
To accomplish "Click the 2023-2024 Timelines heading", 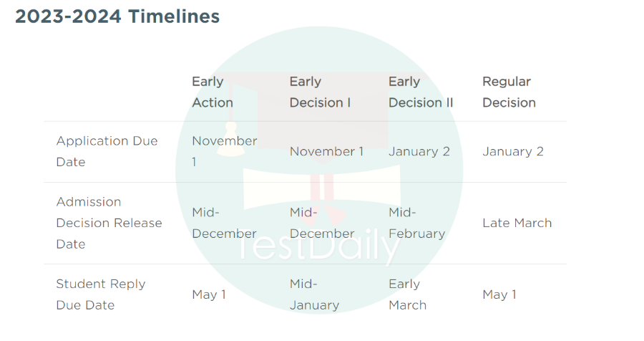I will pyautogui.click(x=117, y=16).
